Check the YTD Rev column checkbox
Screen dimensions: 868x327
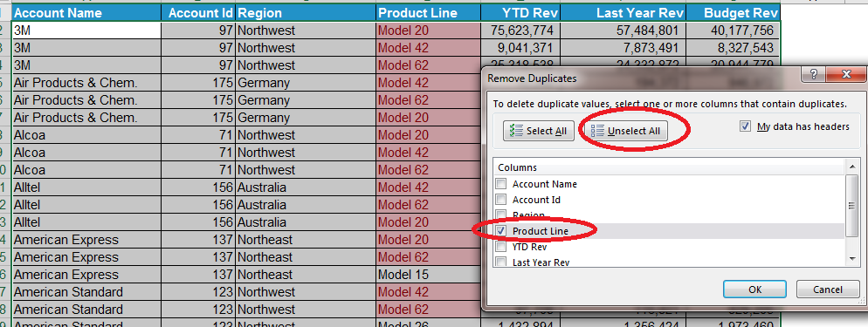(x=500, y=247)
